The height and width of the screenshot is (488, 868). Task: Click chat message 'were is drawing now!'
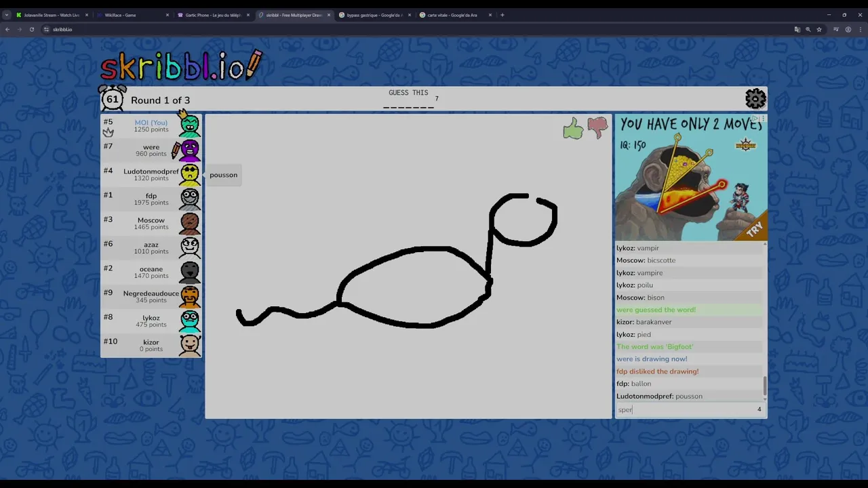652,359
